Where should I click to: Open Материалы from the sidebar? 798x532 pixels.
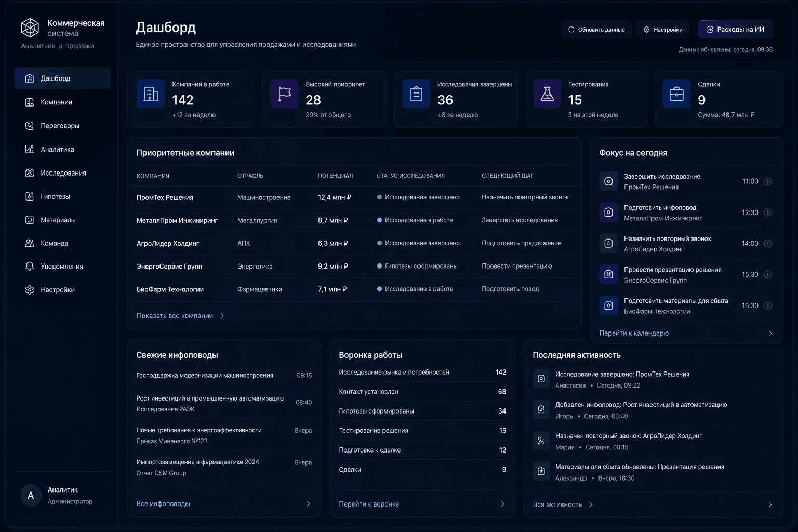[63, 220]
